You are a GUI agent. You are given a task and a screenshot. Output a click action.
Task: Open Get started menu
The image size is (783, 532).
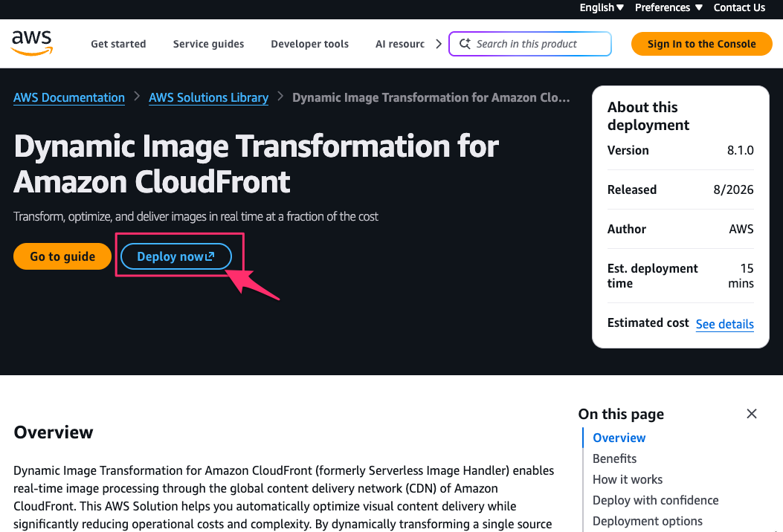coord(118,44)
